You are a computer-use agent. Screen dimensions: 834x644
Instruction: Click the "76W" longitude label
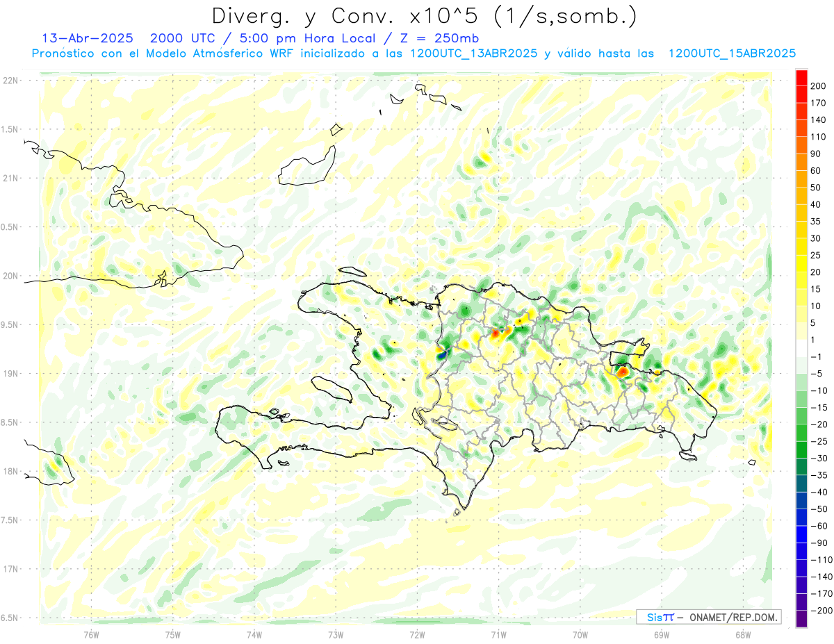(91, 634)
